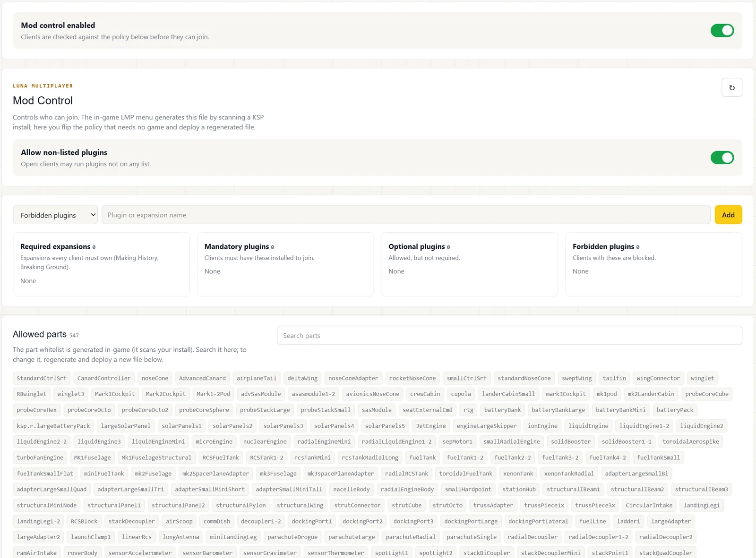Toggle the Mod control enabled switch

tap(722, 31)
